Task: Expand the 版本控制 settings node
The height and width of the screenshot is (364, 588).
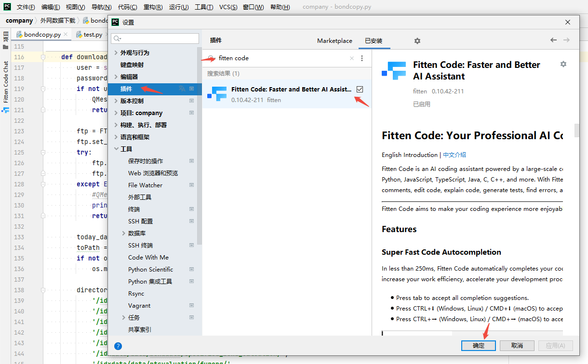Action: 116,101
